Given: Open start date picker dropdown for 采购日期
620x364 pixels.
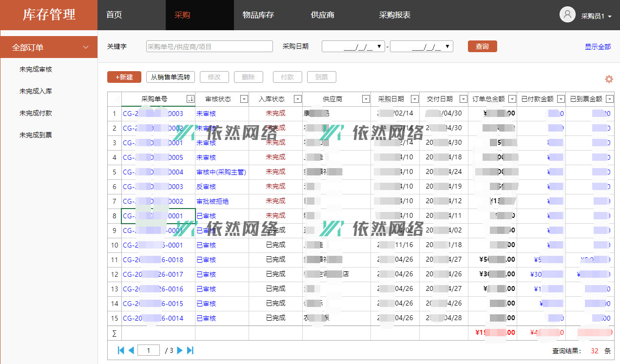Looking at the screenshot, I should tap(380, 46).
